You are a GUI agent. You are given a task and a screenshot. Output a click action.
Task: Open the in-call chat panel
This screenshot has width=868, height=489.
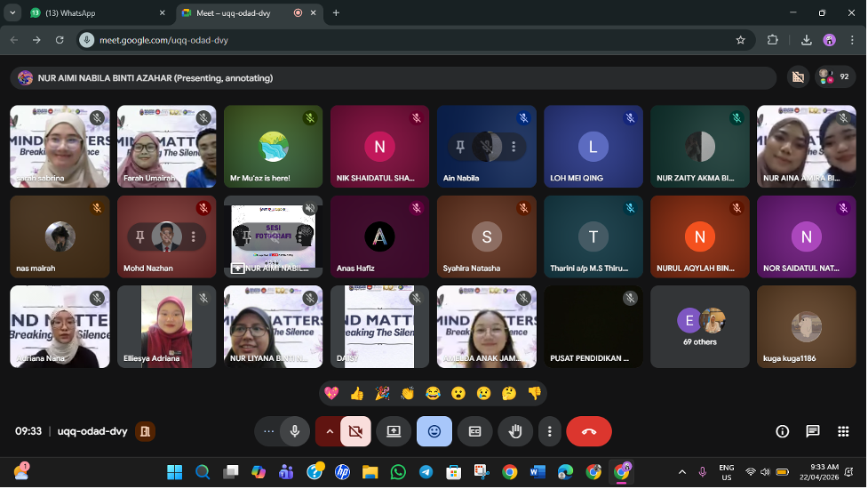pyautogui.click(x=812, y=431)
